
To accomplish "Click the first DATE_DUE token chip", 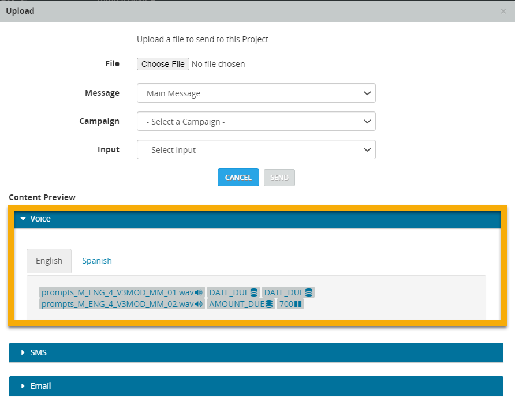I will pyautogui.click(x=230, y=292).
